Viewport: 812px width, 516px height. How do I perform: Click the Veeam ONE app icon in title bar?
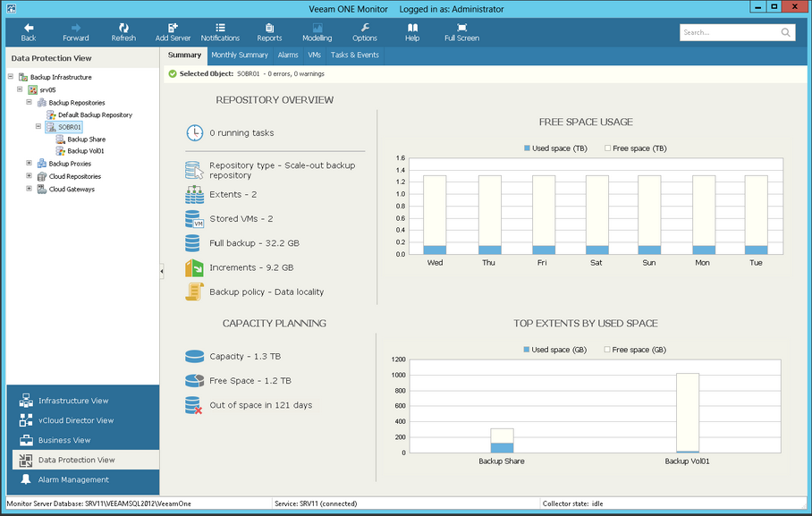[11, 9]
